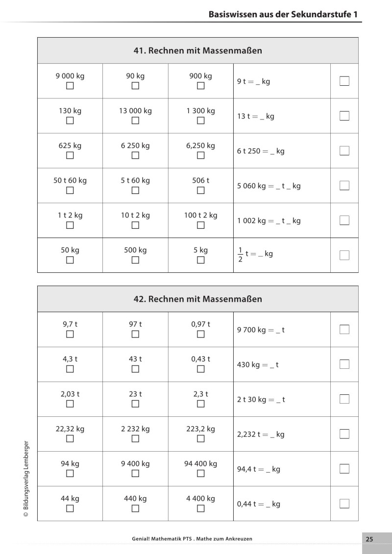The image size is (392, 554).
Task: Tick the checkbox under 9,7 t
Action: 70,334
